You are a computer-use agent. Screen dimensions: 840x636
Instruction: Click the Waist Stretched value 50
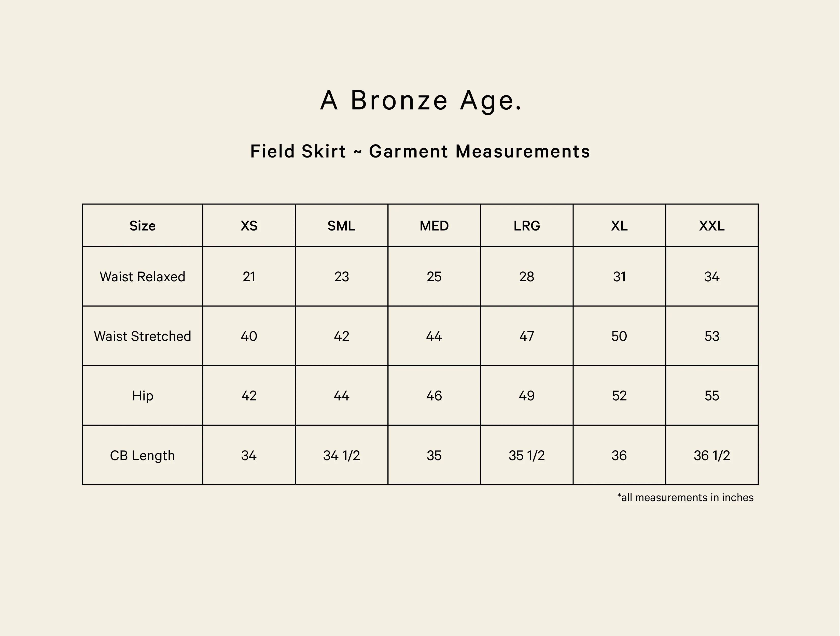click(619, 336)
